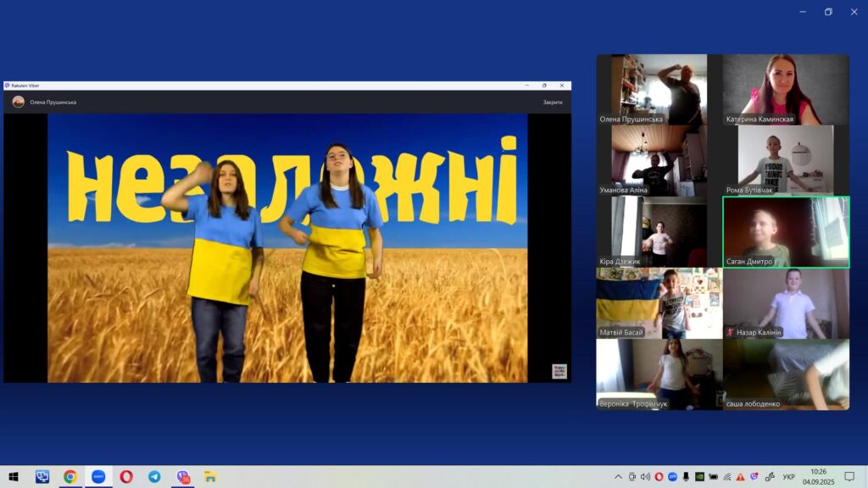
Task: Click Олена Прушинська avatar in Viber header
Action: [x=19, y=102]
